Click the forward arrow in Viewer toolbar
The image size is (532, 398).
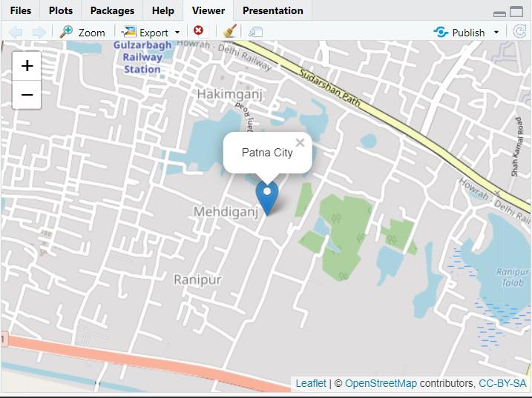(39, 32)
